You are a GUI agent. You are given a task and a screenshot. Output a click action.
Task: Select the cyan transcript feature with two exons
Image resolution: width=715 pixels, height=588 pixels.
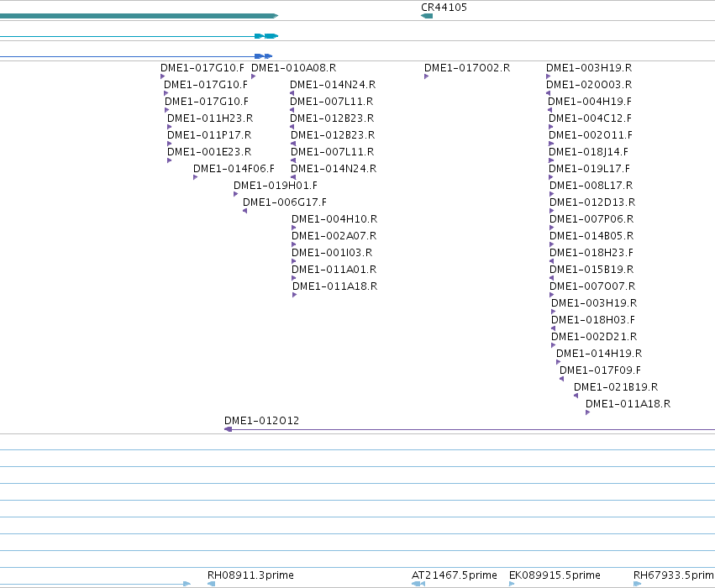(139, 36)
